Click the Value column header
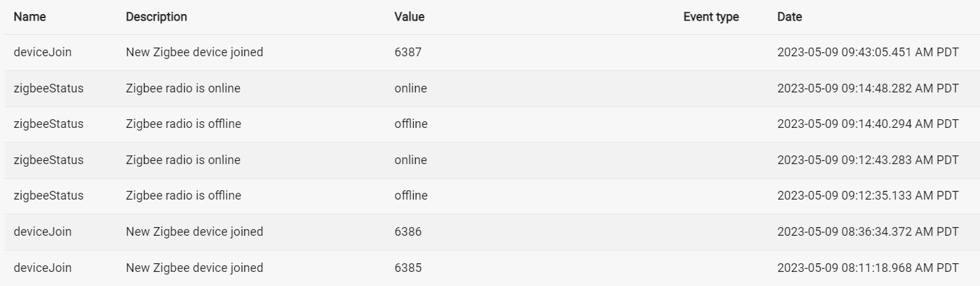980x286 pixels. pos(409,17)
